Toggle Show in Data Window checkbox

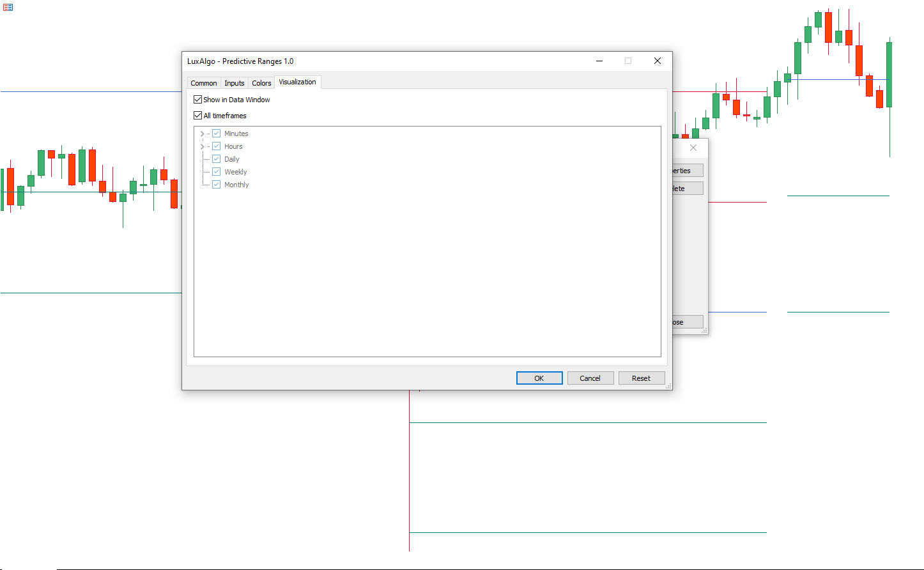(198, 100)
